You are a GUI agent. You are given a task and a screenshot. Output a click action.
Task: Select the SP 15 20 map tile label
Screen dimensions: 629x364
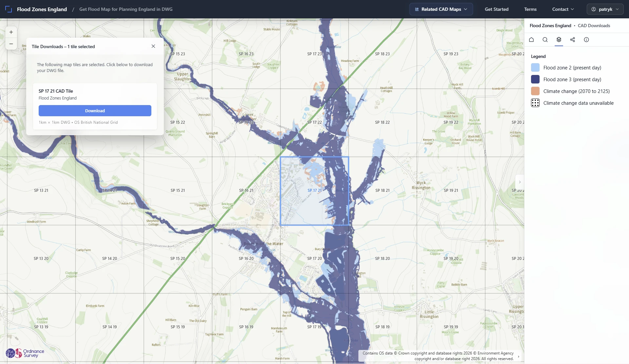pos(178,259)
